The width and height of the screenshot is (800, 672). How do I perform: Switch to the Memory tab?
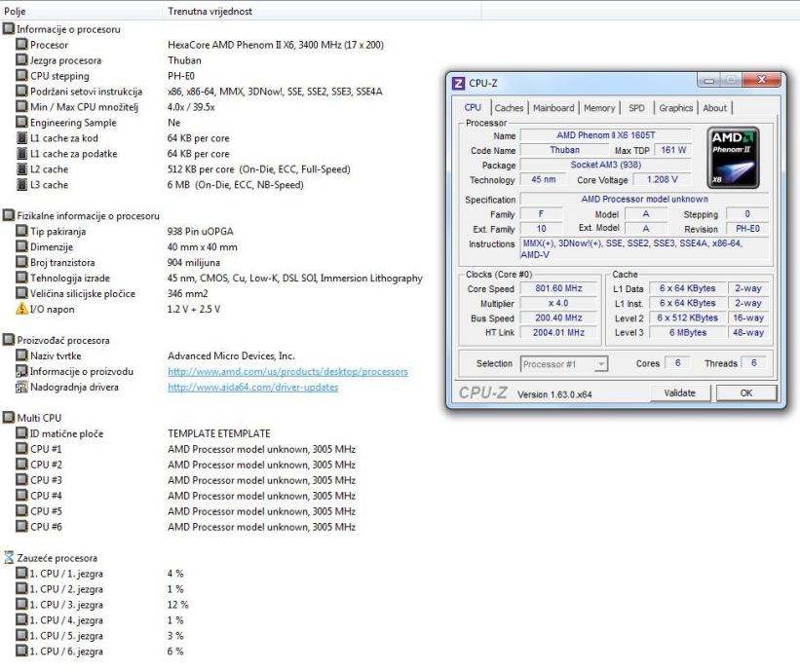(x=599, y=108)
